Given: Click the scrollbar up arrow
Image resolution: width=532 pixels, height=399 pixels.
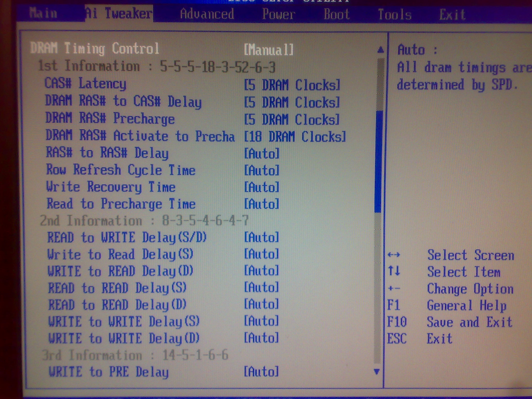Looking at the screenshot, I should [x=380, y=50].
